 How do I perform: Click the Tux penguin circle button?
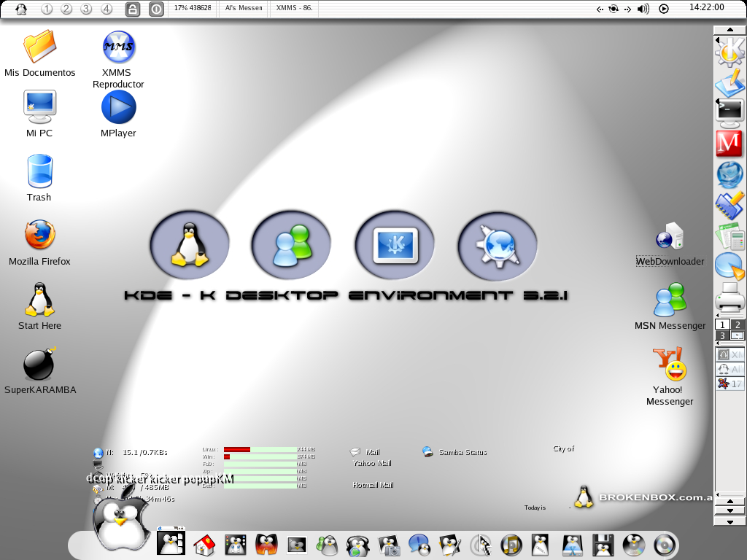coord(190,245)
